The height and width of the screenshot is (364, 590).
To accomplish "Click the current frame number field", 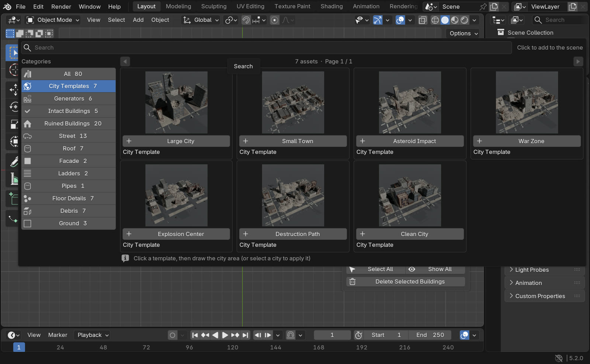I will point(332,335).
